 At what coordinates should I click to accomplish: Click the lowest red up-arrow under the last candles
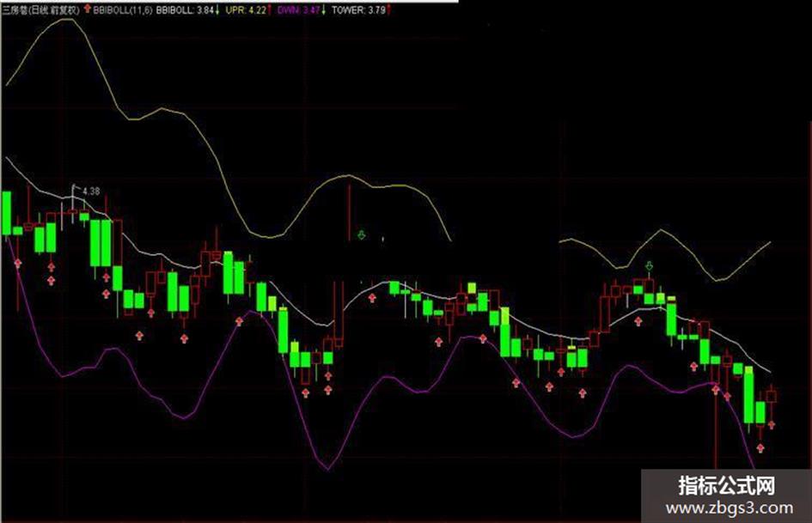coord(760,448)
